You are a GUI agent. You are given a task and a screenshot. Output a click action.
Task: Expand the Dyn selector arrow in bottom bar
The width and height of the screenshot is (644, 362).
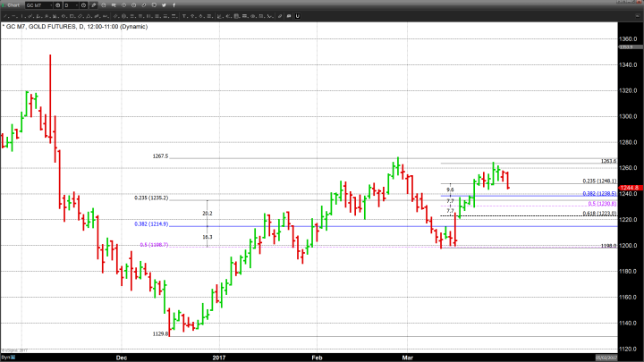[x=13, y=358]
